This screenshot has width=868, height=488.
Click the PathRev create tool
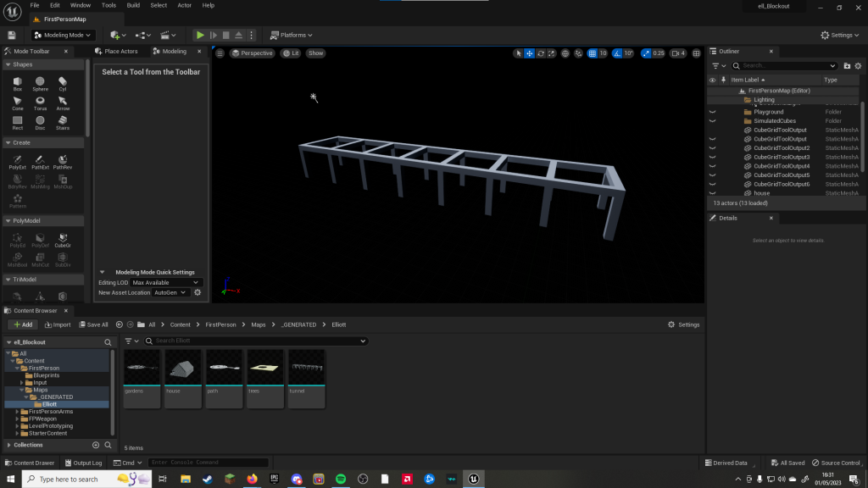click(x=63, y=160)
